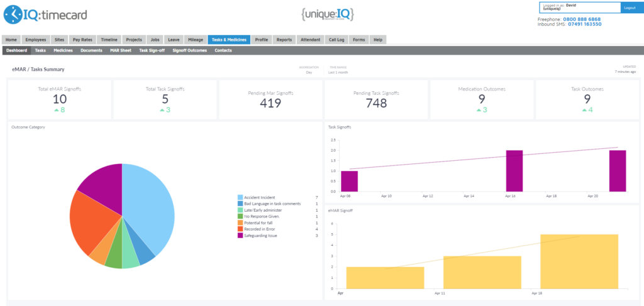The image size is (644, 306).
Task: Open the Mileage tab
Action: (196, 40)
